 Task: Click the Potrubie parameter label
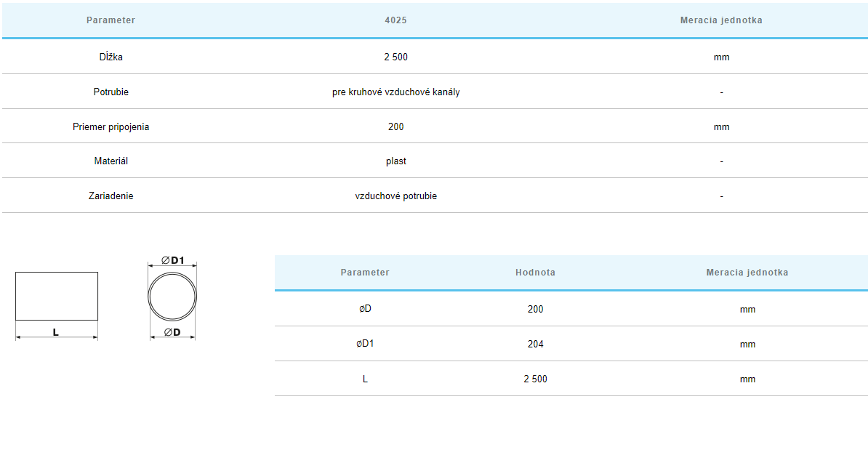[x=110, y=92]
